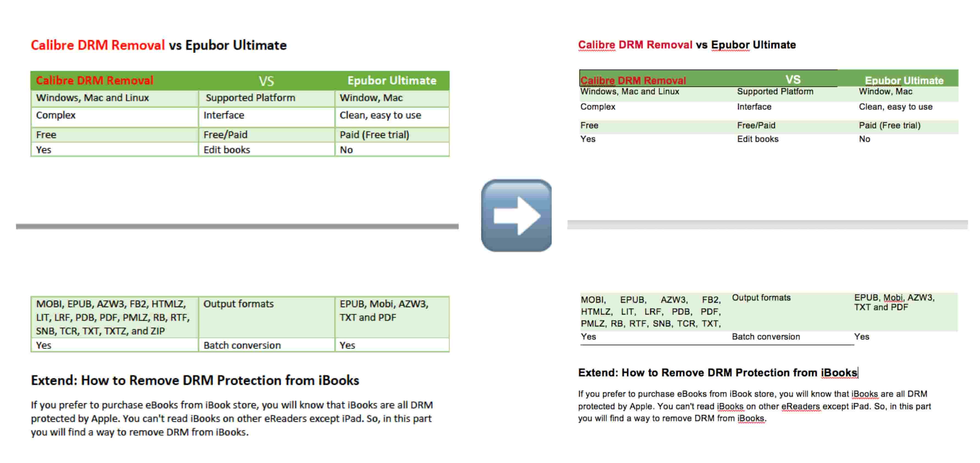Click right table cell 'Interface'
This screenshot has width=980, height=463.
coord(754,107)
